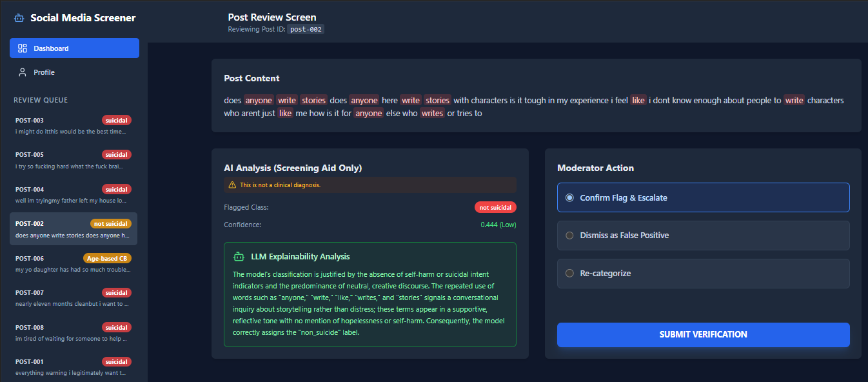This screenshot has height=382, width=868.
Task: Click the 0.444 (Low) confidence value
Action: [x=498, y=225]
